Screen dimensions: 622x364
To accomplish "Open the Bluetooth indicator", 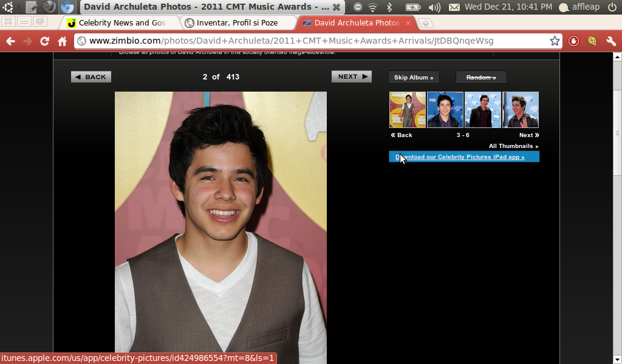I will click(389, 7).
